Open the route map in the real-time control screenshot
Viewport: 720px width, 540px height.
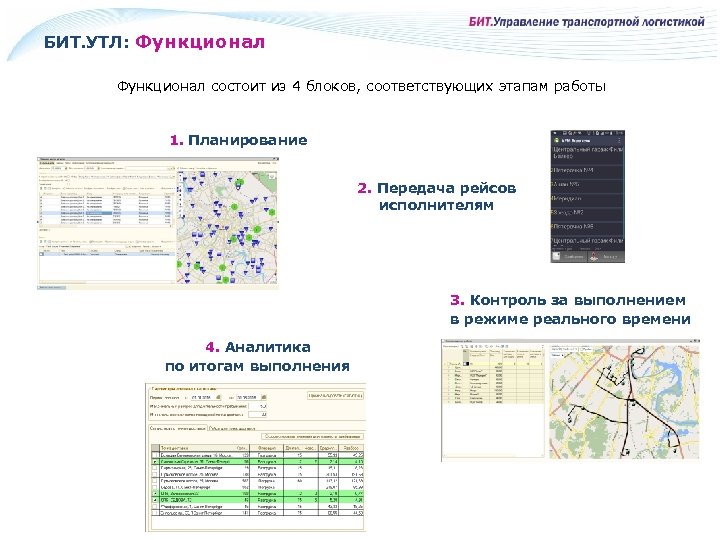[x=624, y=402]
